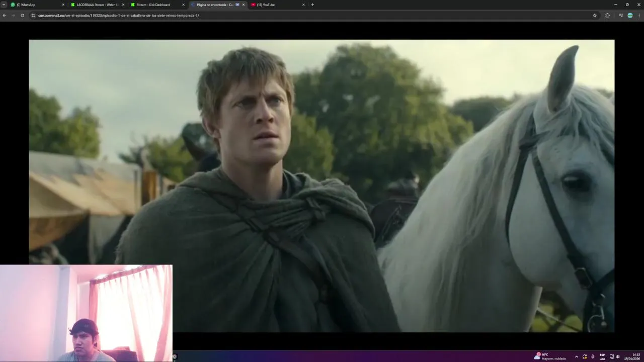Click the media indicator on the Página tab
The image size is (644, 362).
237,5
